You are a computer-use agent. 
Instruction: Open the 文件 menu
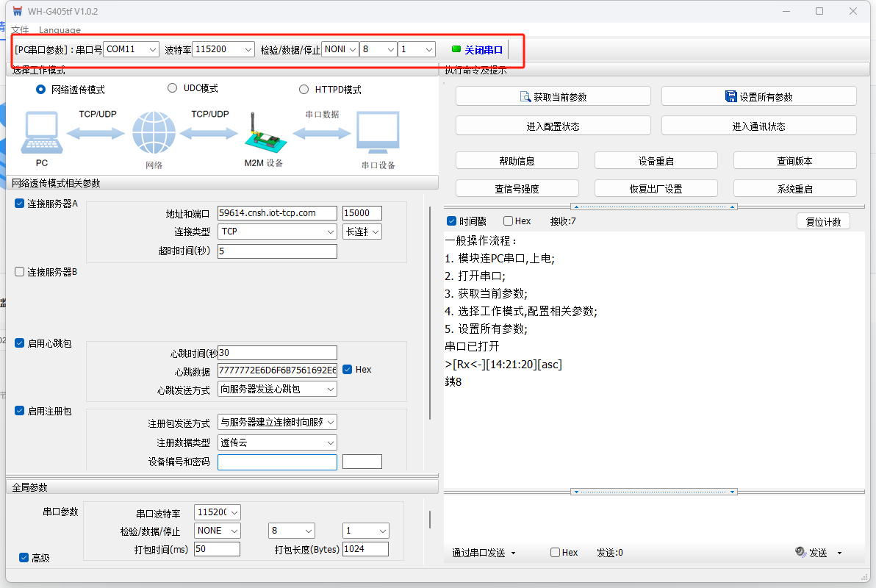(x=20, y=30)
